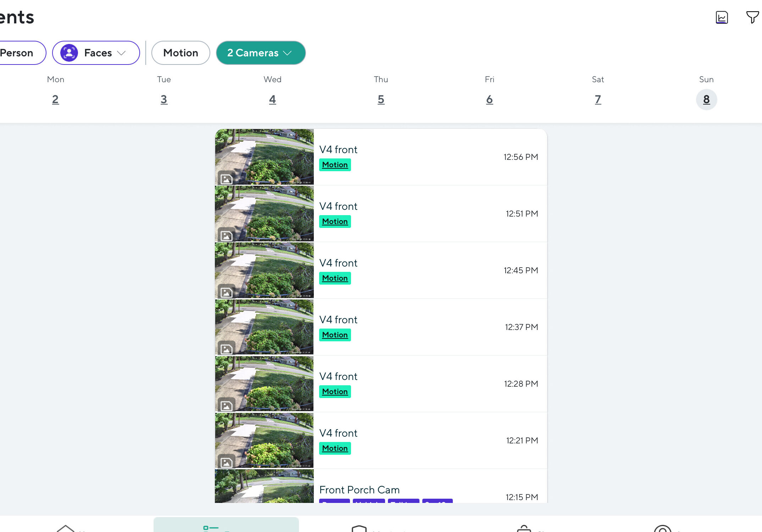762x532 pixels.
Task: Open Home tab house icon
Action: (x=66, y=528)
